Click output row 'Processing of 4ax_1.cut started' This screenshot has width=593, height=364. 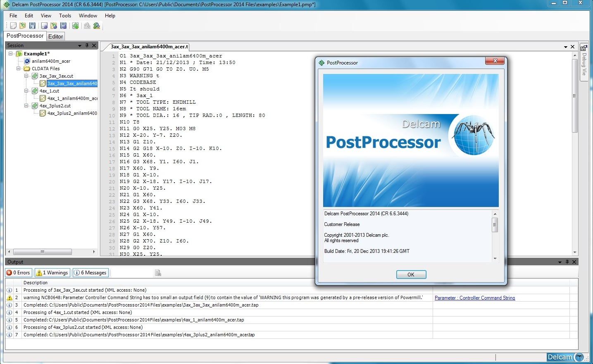coord(78,312)
